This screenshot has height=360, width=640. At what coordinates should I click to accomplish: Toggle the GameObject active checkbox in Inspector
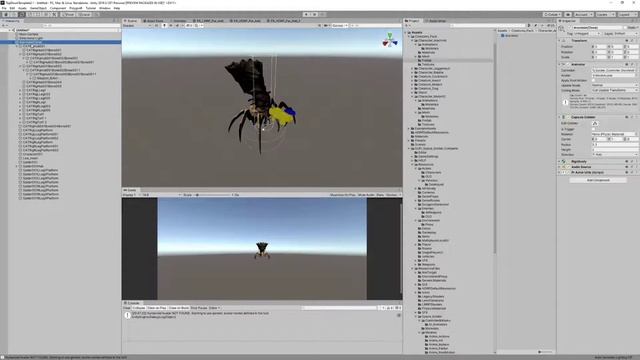pyautogui.click(x=569, y=27)
